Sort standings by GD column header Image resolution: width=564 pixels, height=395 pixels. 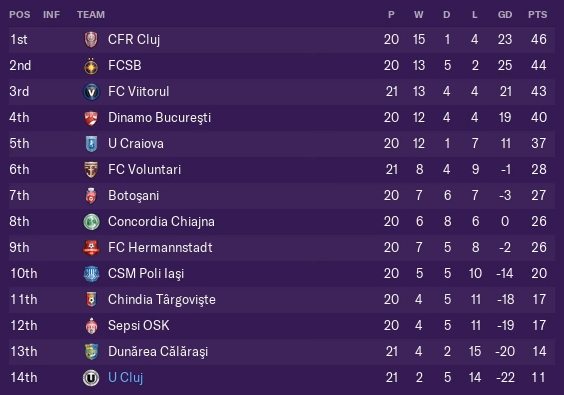point(505,15)
